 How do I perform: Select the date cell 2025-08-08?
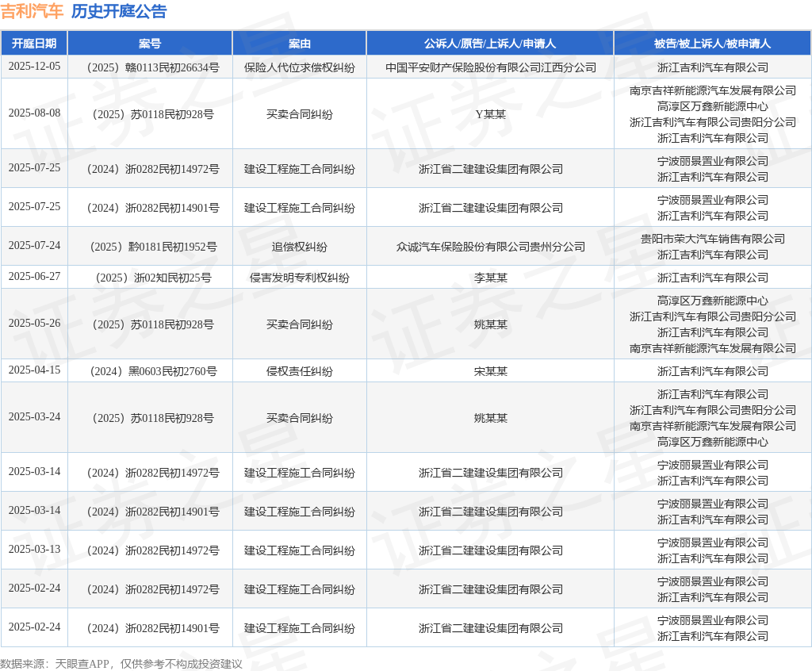click(34, 113)
